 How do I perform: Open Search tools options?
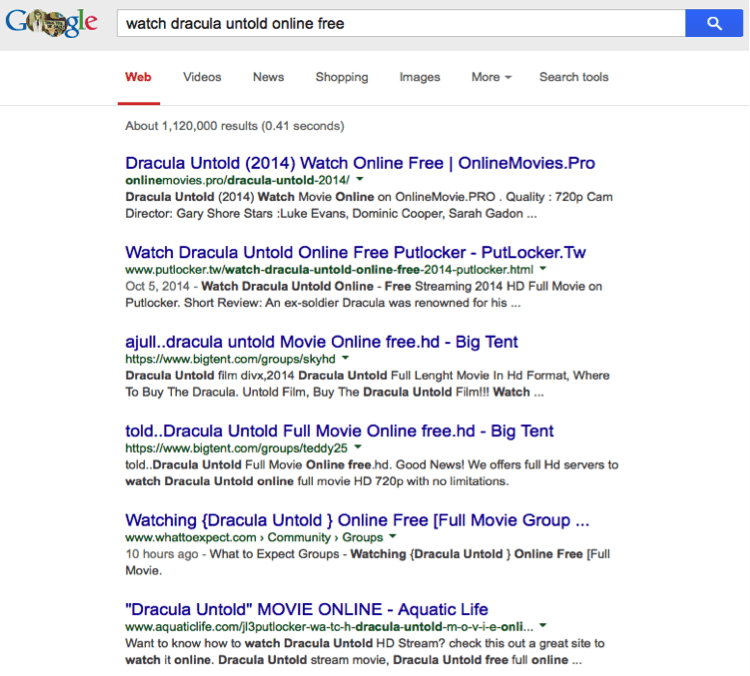[x=574, y=77]
